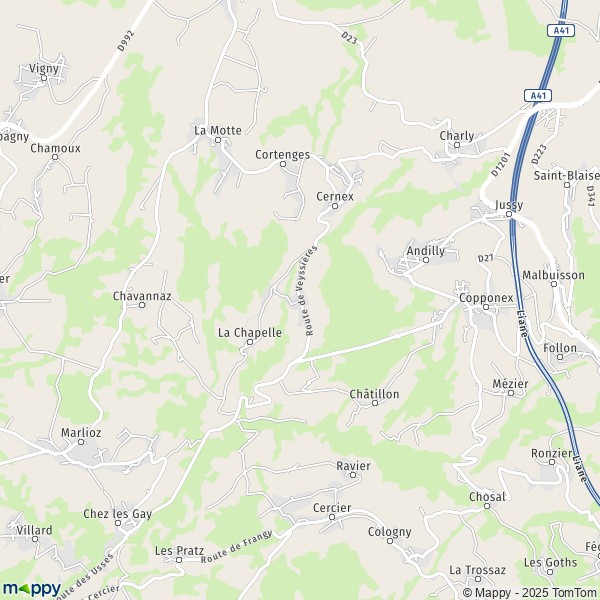Click the Route de Veyssières road label
Image resolution: width=600 pixels, height=600 pixels.
coord(306,291)
